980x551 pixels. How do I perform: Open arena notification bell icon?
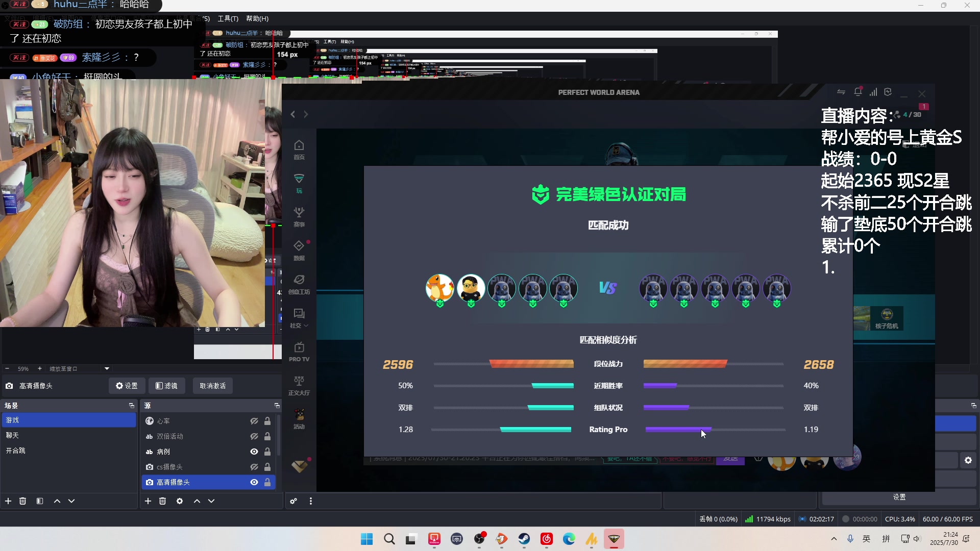click(x=858, y=92)
